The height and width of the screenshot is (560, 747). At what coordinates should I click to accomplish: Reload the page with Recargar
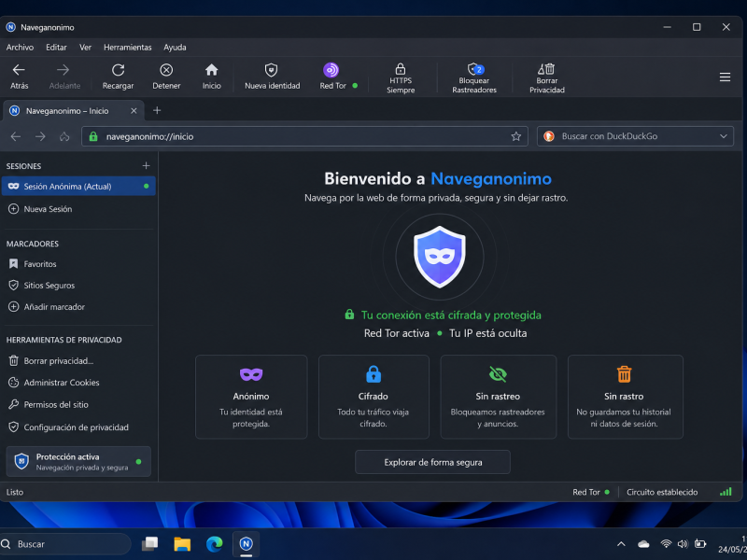click(x=119, y=77)
